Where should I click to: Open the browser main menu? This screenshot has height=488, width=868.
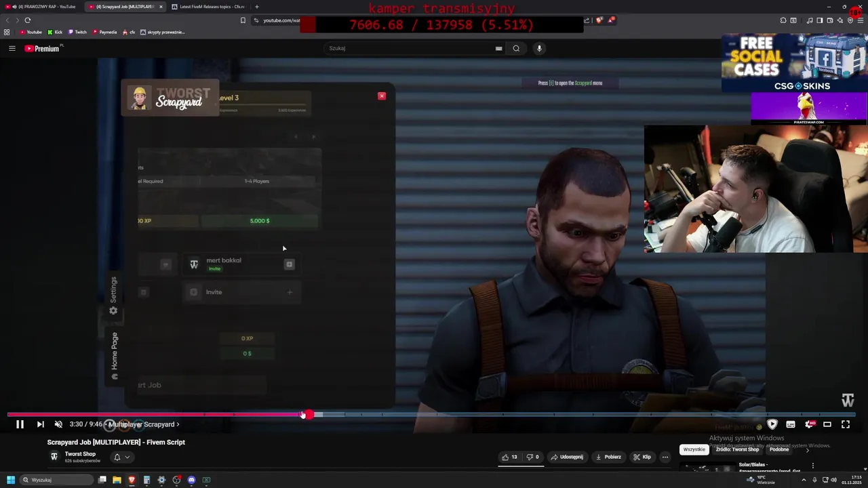pyautogui.click(x=861, y=20)
